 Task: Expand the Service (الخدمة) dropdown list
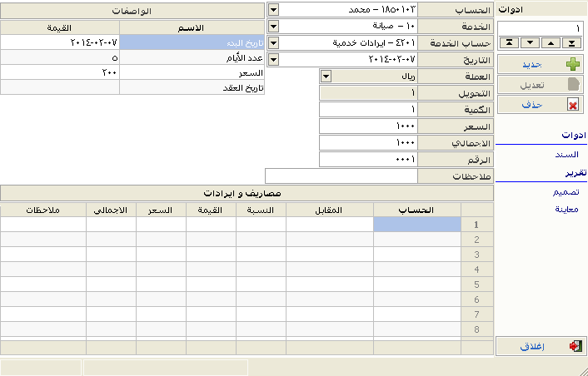coord(275,26)
